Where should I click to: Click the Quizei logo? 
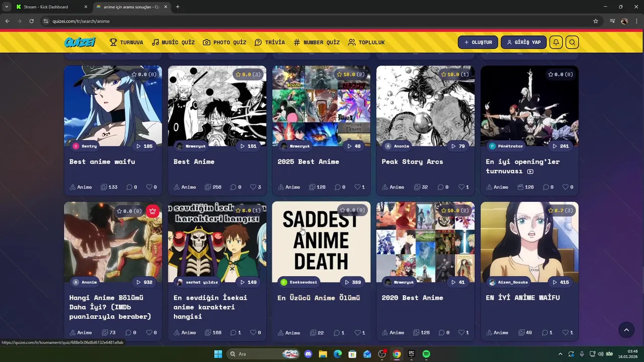(80, 42)
